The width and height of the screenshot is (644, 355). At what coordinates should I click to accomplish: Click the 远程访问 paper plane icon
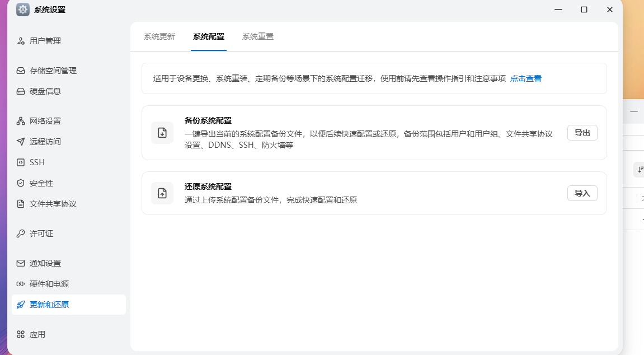tap(21, 142)
